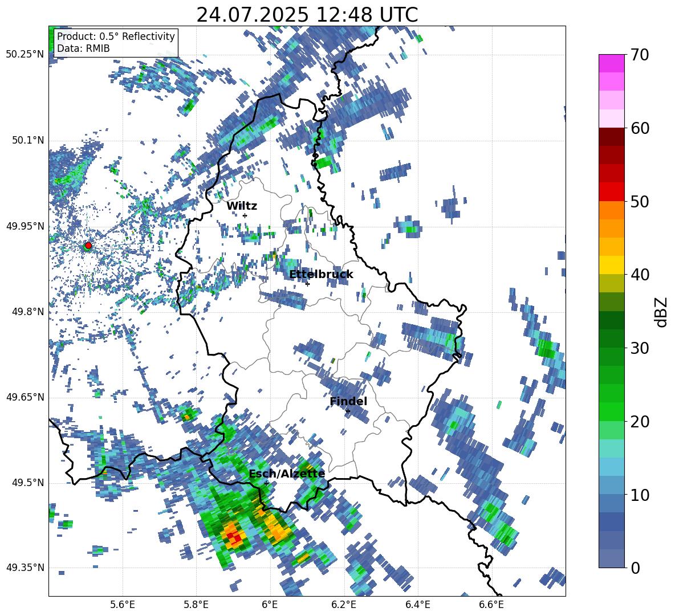
Task: Click the 40 colorbar tick label
Action: [x=639, y=275]
